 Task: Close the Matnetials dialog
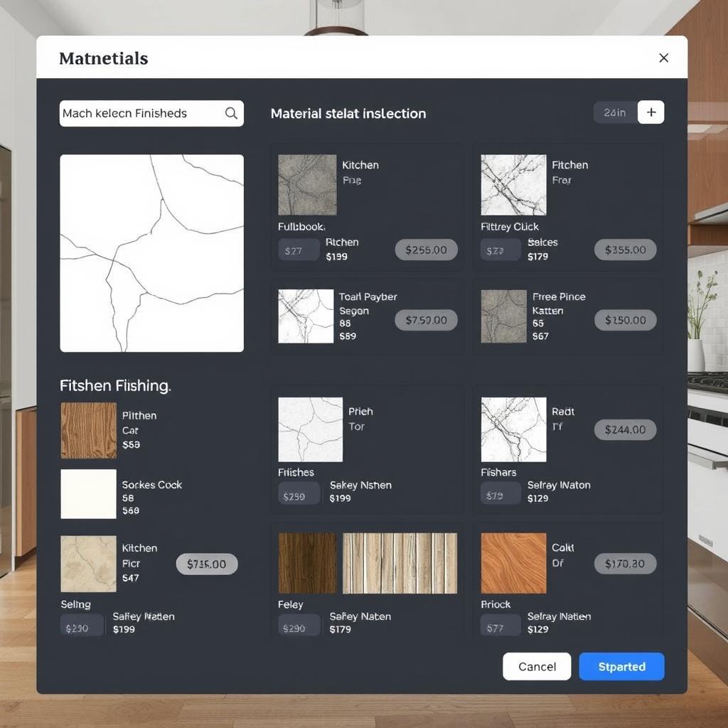point(664,58)
